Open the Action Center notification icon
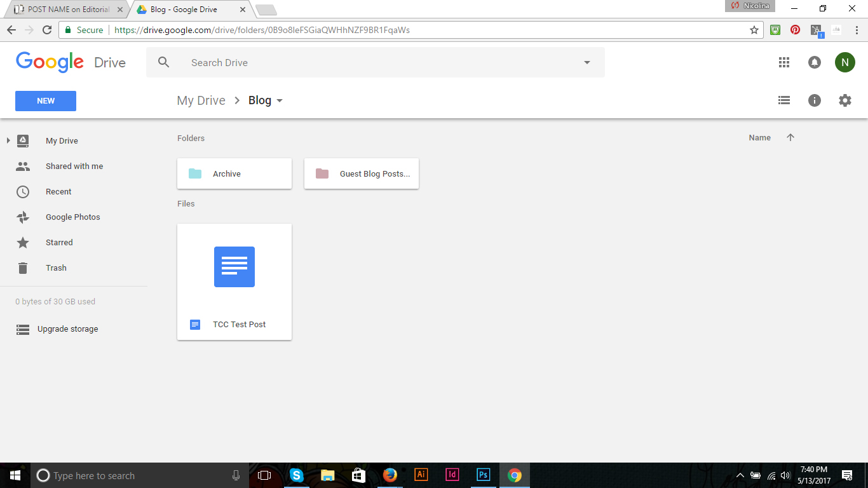Image resolution: width=868 pixels, height=488 pixels. pyautogui.click(x=847, y=475)
